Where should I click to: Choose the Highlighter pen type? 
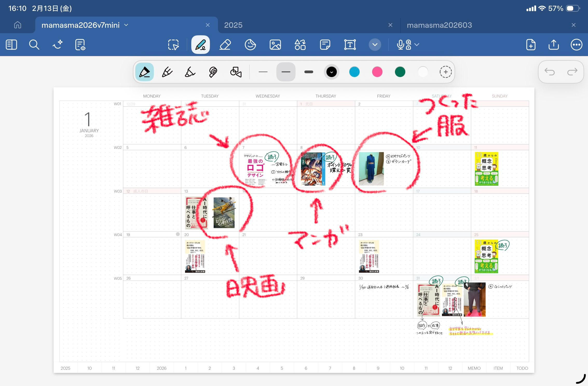[190, 72]
